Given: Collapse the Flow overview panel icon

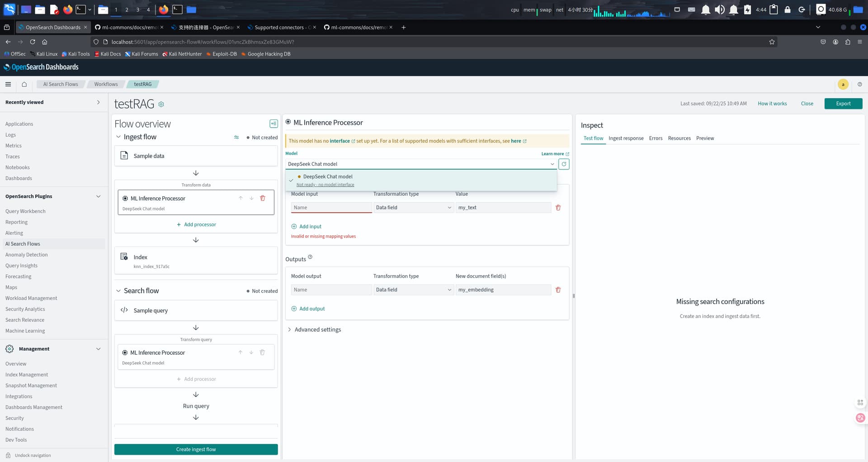Looking at the screenshot, I should pyautogui.click(x=274, y=124).
